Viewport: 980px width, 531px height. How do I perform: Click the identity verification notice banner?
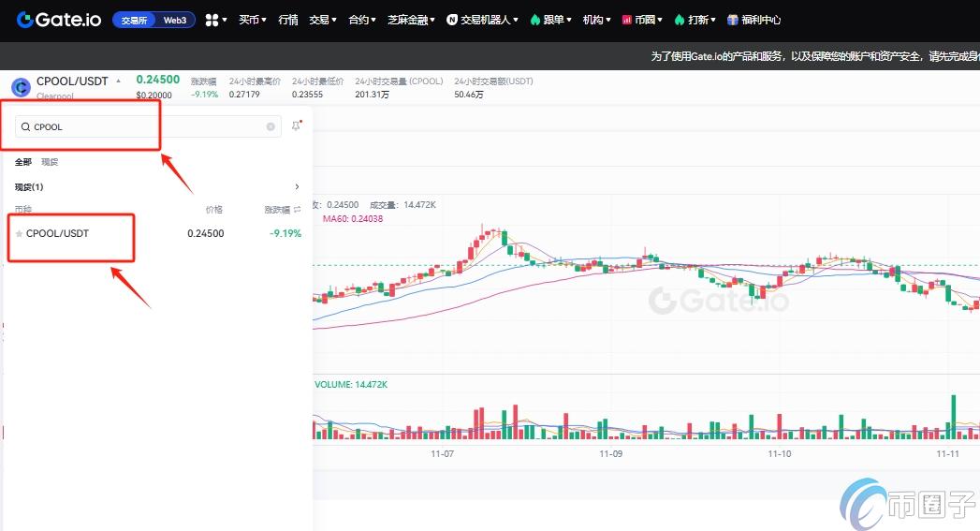(x=815, y=56)
